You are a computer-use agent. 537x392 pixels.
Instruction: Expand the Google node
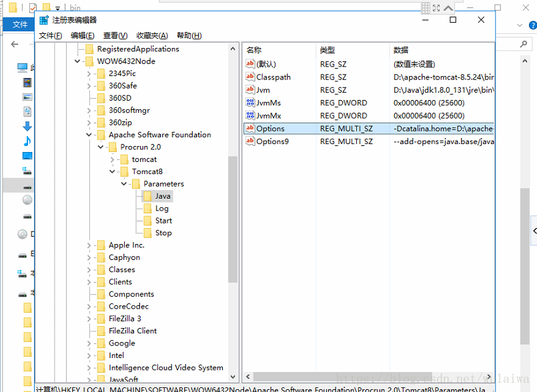coord(89,343)
